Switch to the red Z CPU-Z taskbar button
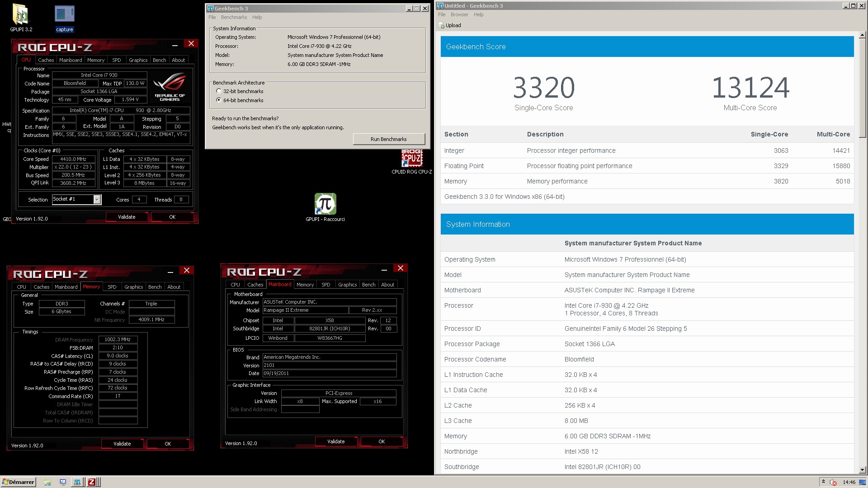This screenshot has width=868, height=488. pyautogui.click(x=92, y=482)
